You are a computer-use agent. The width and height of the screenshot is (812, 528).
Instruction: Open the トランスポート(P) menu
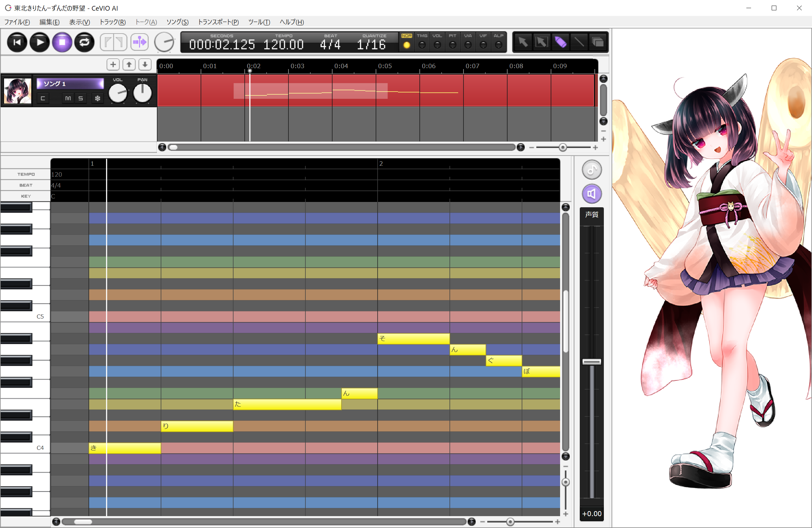[x=218, y=22]
